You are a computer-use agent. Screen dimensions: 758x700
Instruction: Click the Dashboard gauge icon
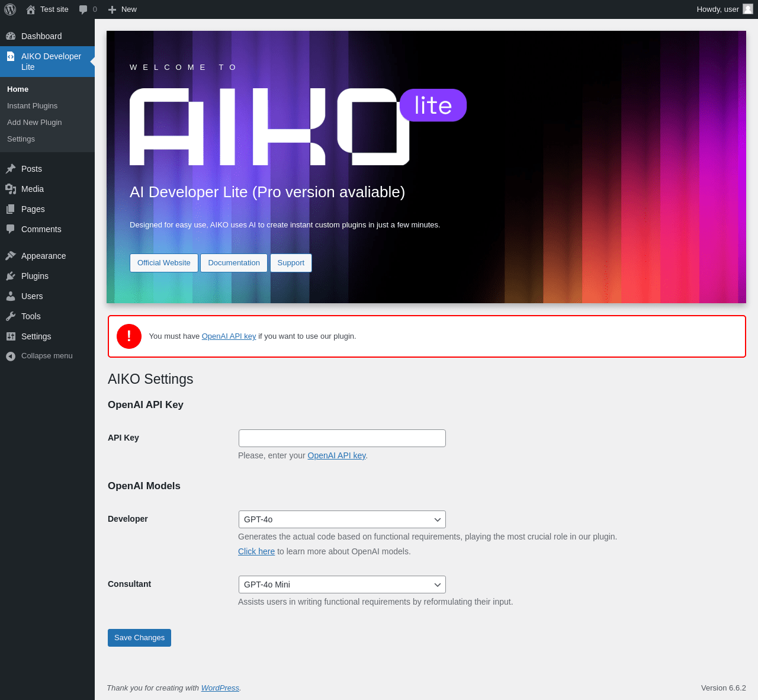click(11, 36)
